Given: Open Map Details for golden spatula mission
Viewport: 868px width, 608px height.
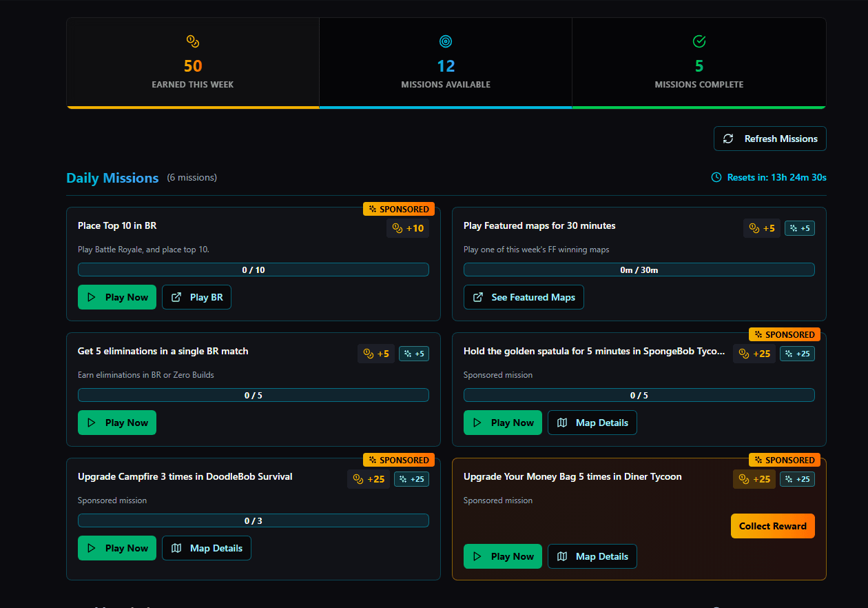Looking at the screenshot, I should pyautogui.click(x=592, y=423).
